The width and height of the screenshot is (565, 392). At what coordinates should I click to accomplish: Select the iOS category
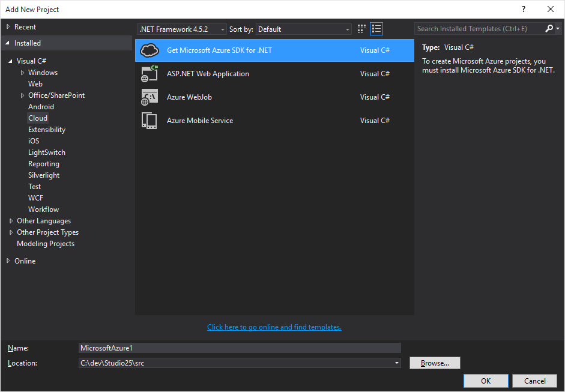(34, 141)
